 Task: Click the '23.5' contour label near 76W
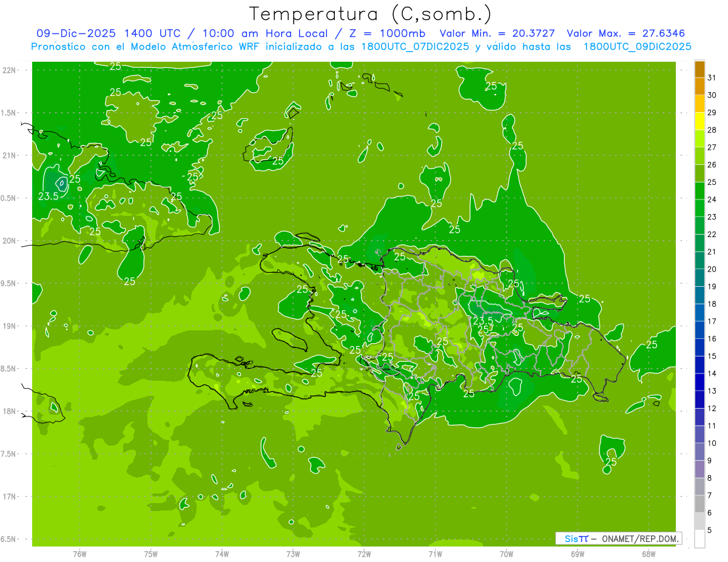[x=49, y=196]
